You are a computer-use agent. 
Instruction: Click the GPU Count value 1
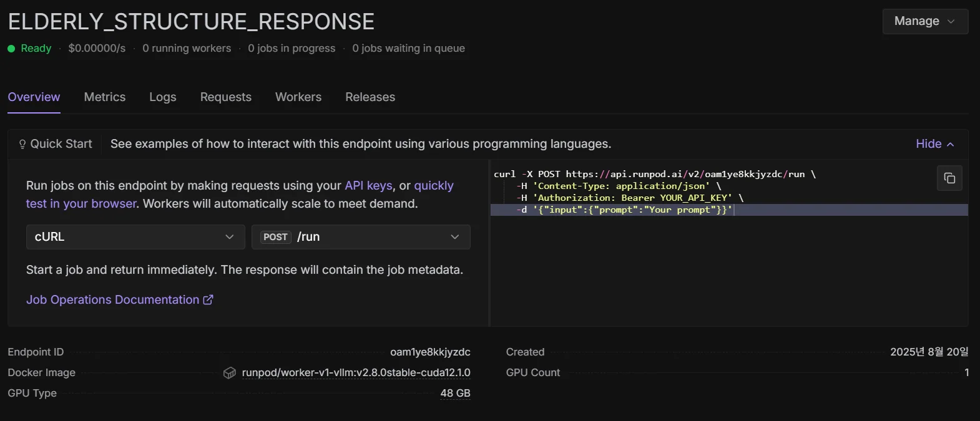[x=967, y=373]
